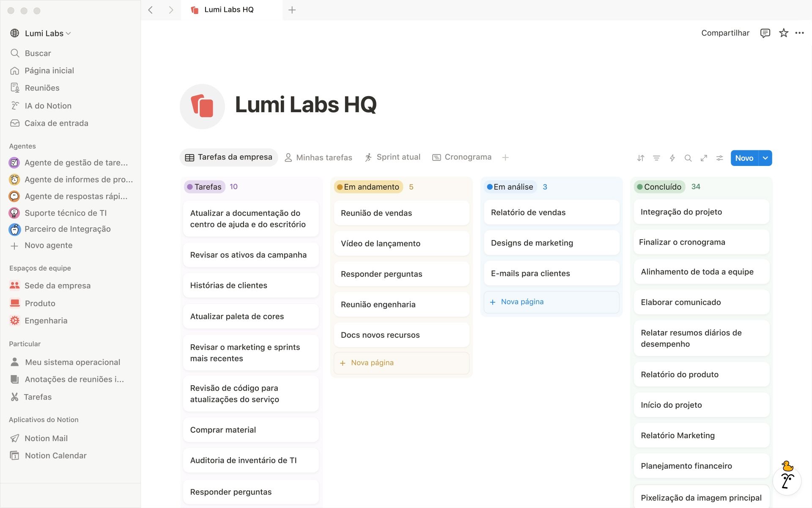Open the Notion AI floating assistant button

coord(787,480)
